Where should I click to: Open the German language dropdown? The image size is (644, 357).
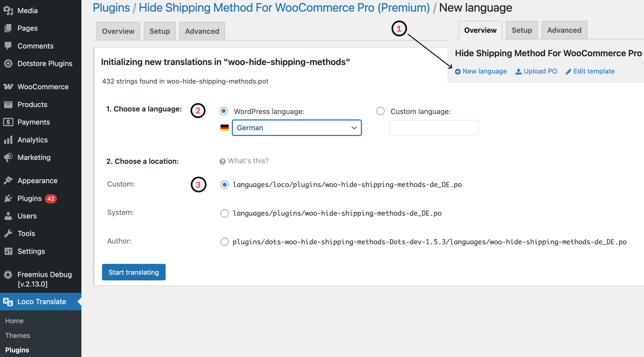tap(296, 127)
